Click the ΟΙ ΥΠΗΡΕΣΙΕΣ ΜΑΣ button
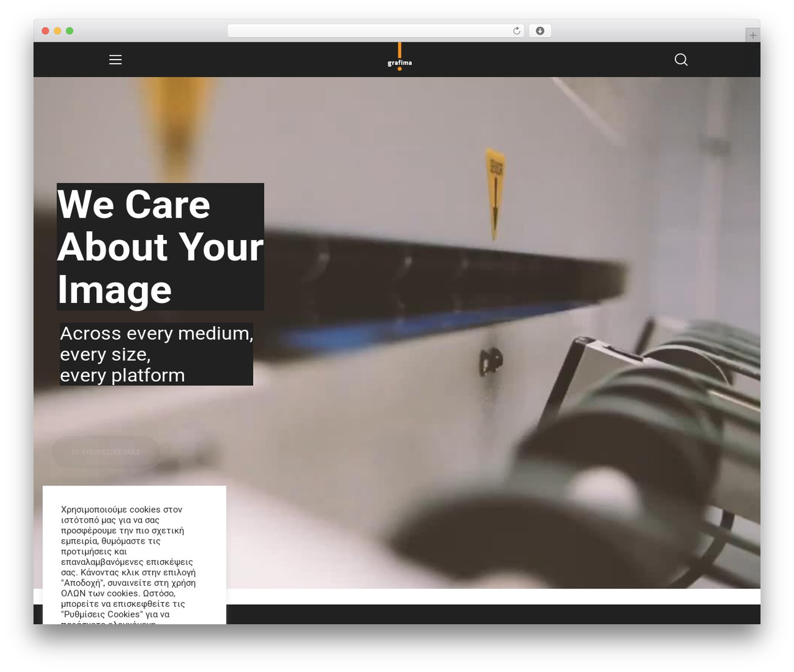 pyautogui.click(x=105, y=452)
